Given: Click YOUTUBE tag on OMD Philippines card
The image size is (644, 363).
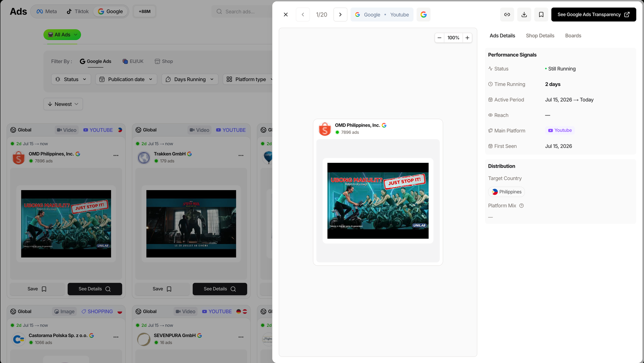Looking at the screenshot, I should 98,130.
